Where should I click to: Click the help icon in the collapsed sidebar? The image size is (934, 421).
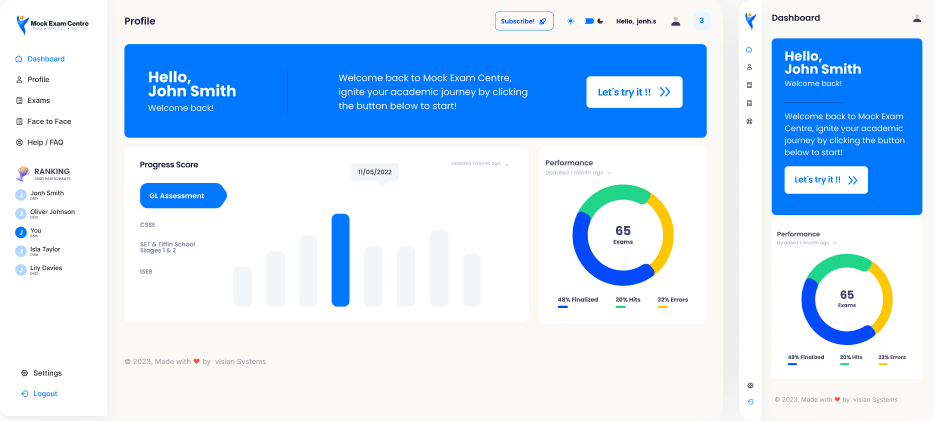(750, 121)
